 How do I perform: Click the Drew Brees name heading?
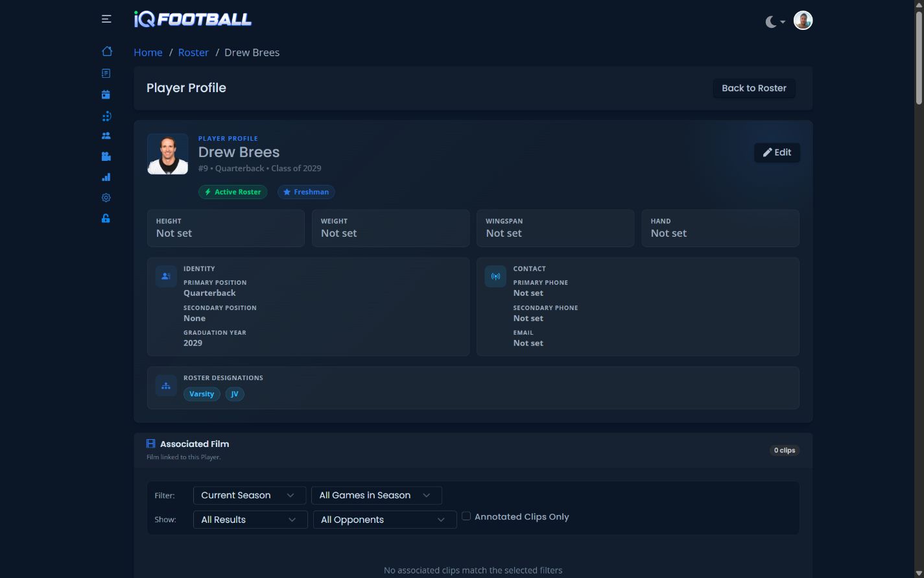coord(239,152)
